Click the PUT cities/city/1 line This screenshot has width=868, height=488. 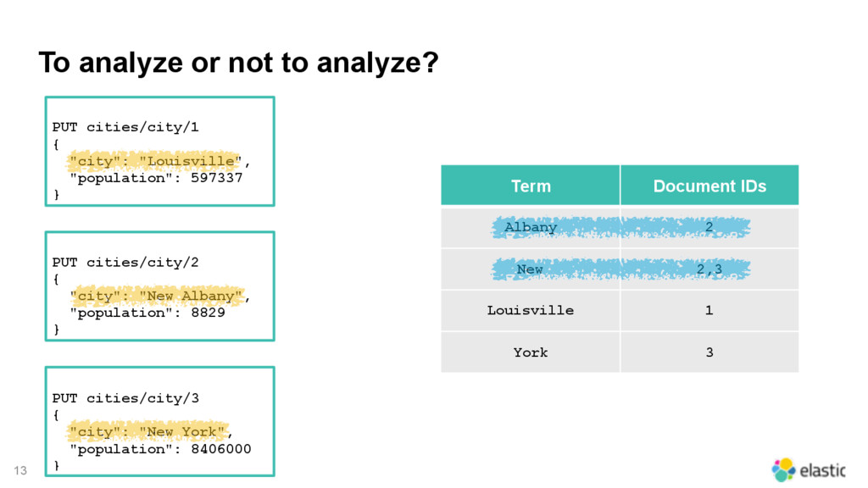125,127
